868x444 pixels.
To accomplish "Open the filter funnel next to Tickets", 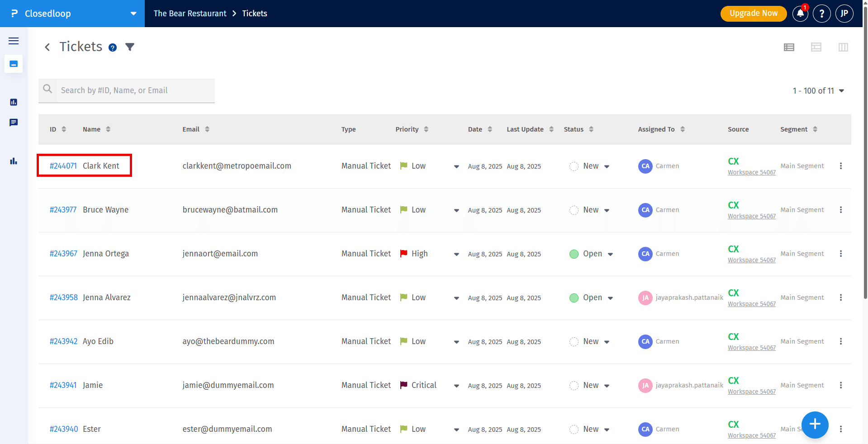I will click(130, 47).
